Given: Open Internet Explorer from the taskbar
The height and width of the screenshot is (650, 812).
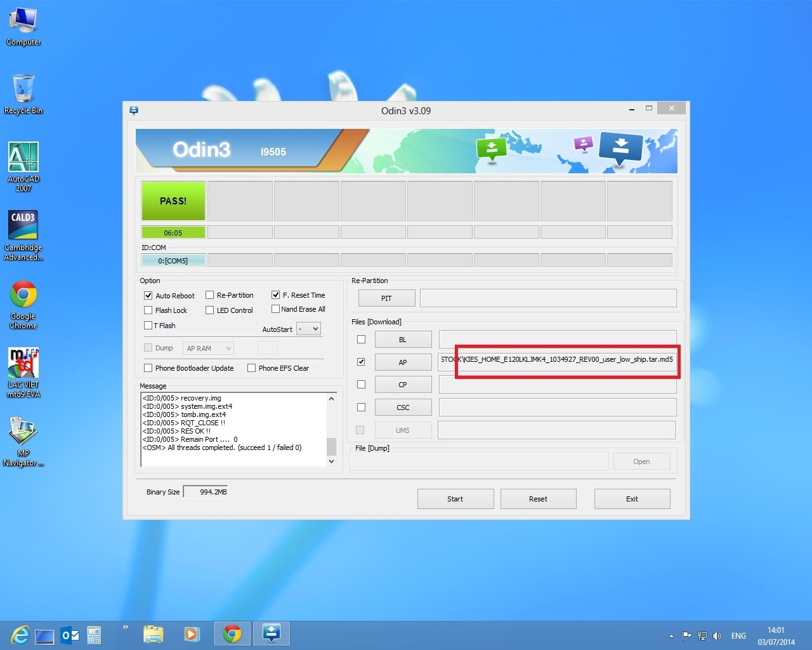Looking at the screenshot, I should click(20, 635).
